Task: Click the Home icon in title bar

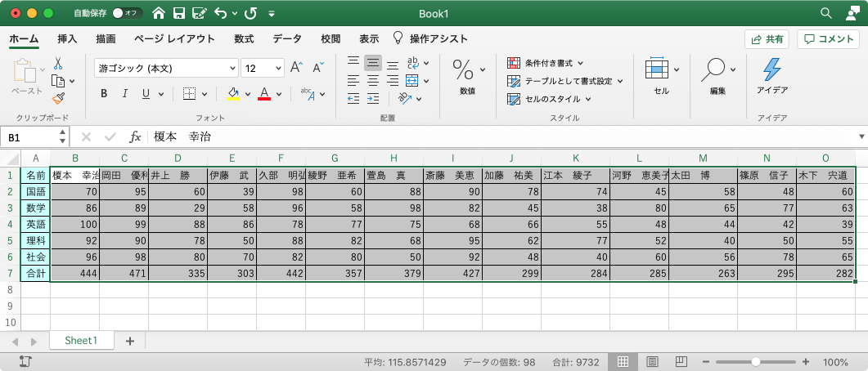Action: (159, 13)
